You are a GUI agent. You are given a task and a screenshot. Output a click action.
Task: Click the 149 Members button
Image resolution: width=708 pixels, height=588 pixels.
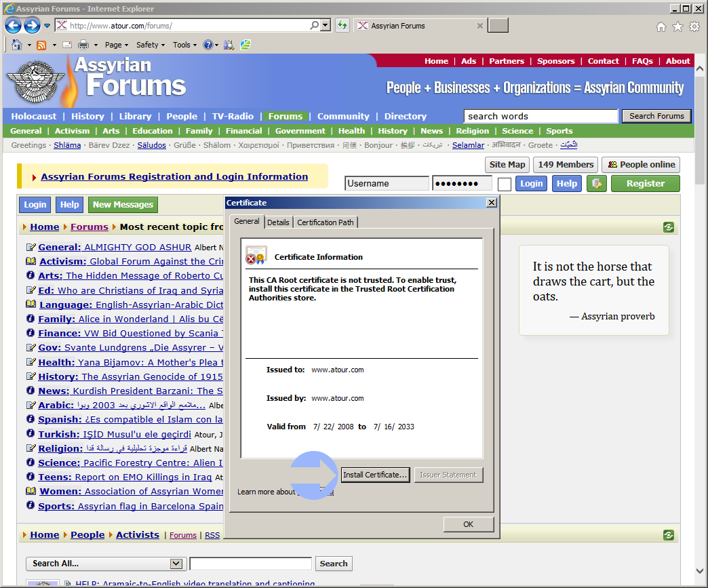click(x=566, y=164)
